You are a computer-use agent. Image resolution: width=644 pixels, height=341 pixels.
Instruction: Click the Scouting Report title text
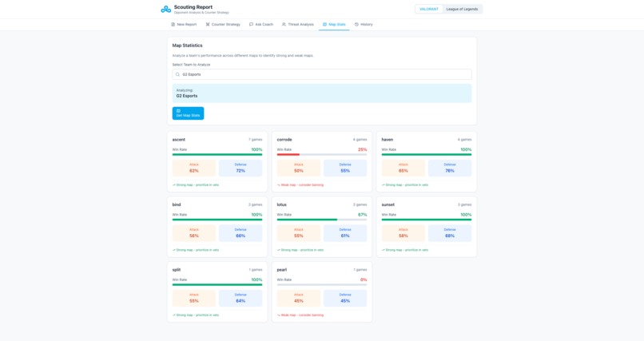pyautogui.click(x=193, y=7)
